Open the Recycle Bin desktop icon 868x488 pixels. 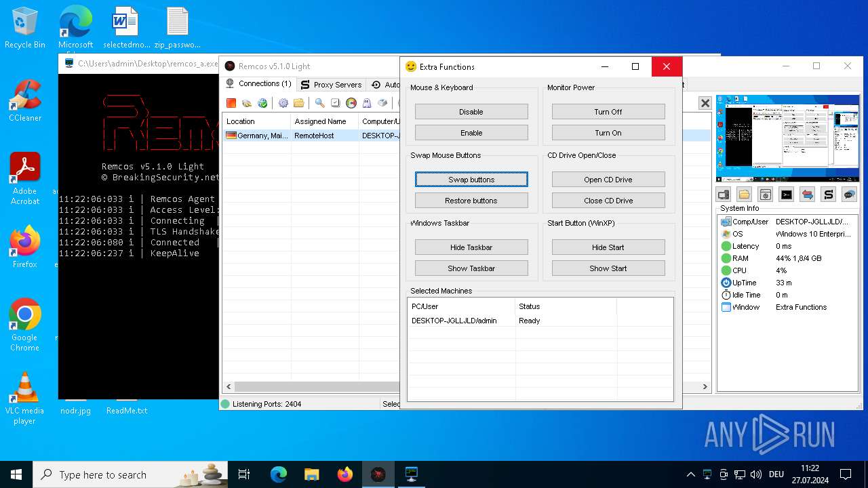(x=25, y=28)
